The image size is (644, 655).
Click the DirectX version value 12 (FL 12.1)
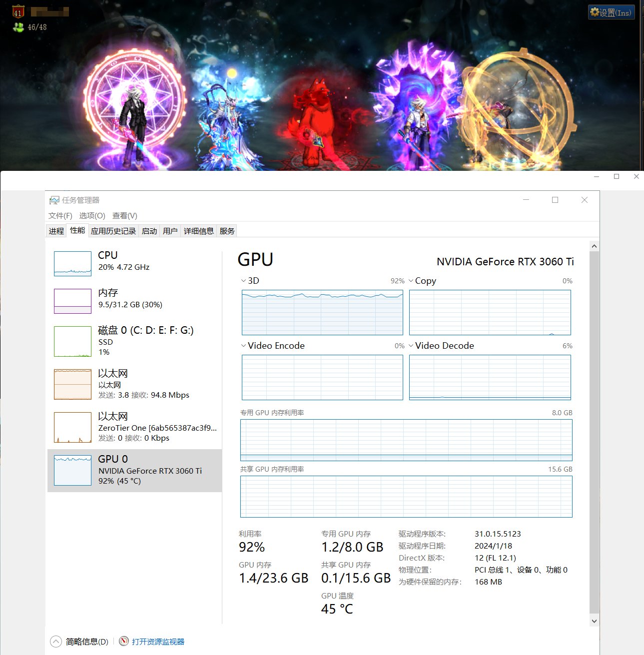pos(495,558)
